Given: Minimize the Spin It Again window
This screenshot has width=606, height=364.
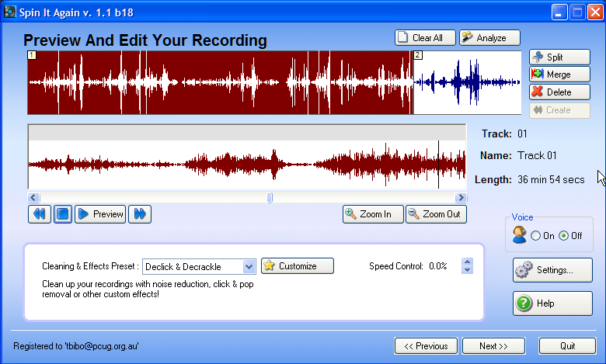Looking at the screenshot, I should point(559,12).
